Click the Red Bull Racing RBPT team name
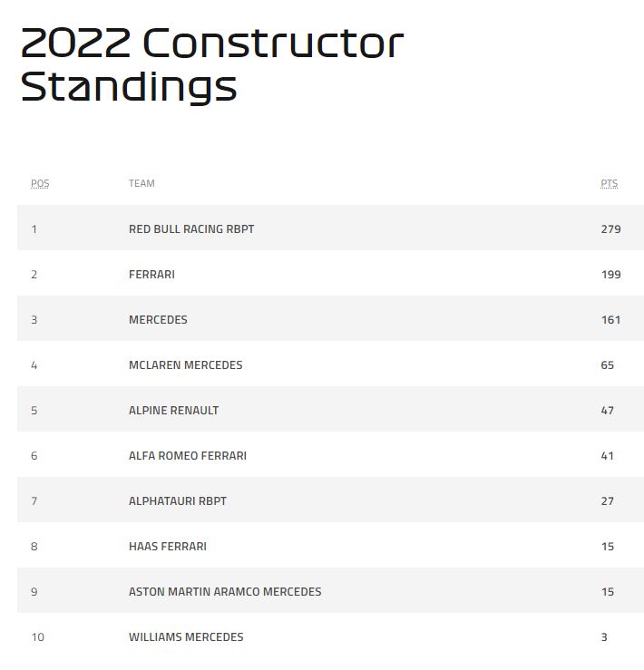The height and width of the screenshot is (670, 644). [x=191, y=229]
